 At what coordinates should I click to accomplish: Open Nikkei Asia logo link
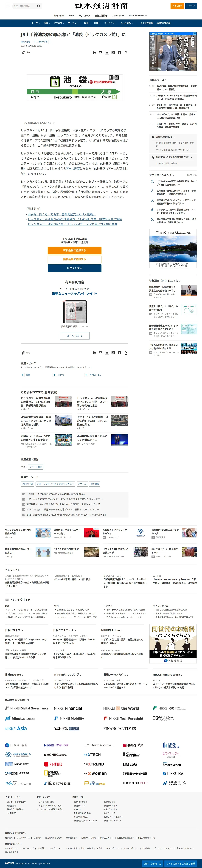coord(16,728)
